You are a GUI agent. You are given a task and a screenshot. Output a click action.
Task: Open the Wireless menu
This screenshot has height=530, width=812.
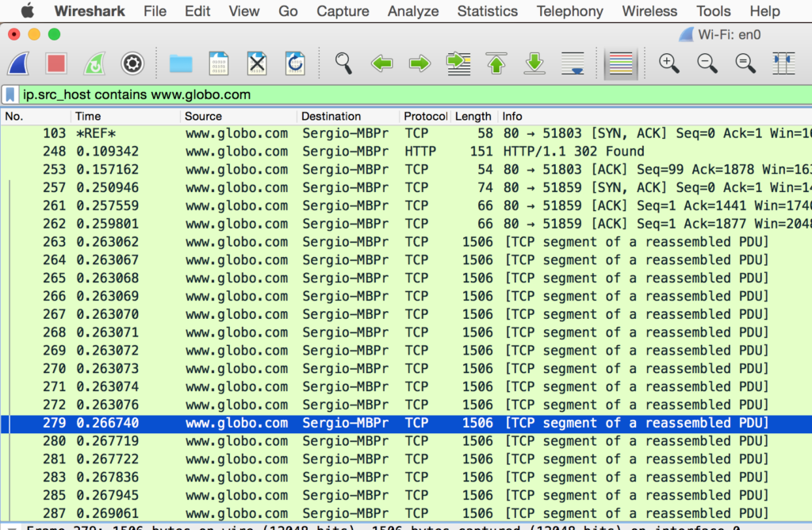click(x=649, y=11)
